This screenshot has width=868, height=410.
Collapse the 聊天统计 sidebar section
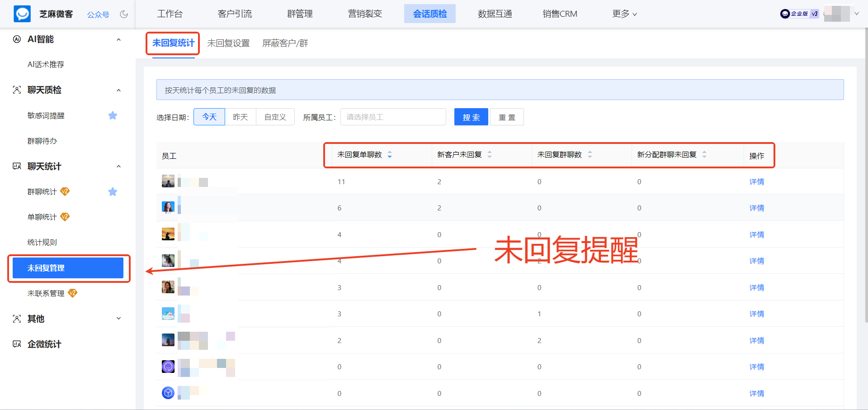pyautogui.click(x=118, y=166)
